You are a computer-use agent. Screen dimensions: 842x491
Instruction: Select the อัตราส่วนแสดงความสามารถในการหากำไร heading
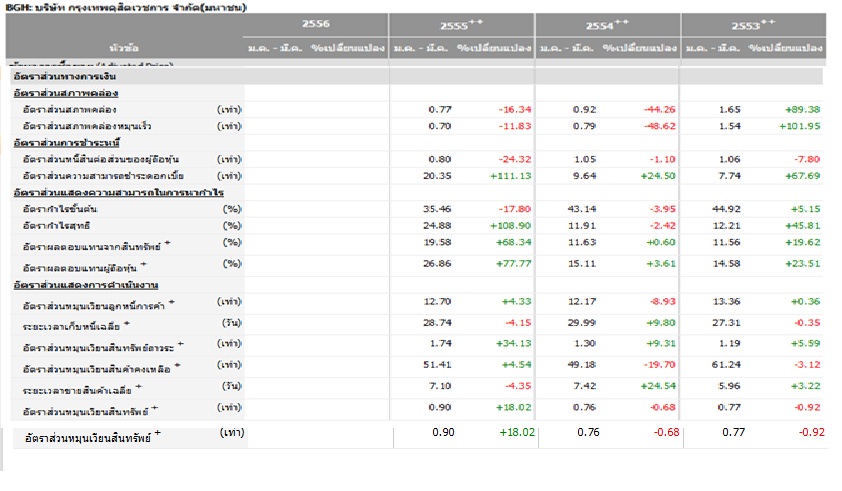click(x=116, y=192)
